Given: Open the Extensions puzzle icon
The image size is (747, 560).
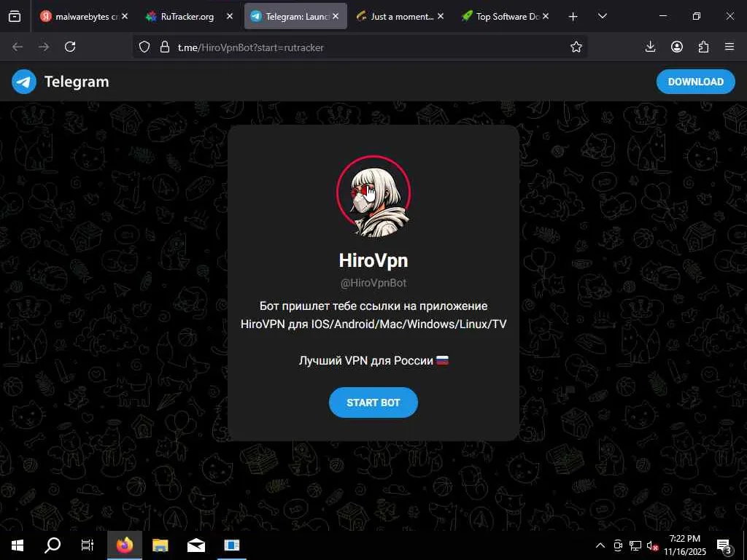Looking at the screenshot, I should pyautogui.click(x=703, y=47).
